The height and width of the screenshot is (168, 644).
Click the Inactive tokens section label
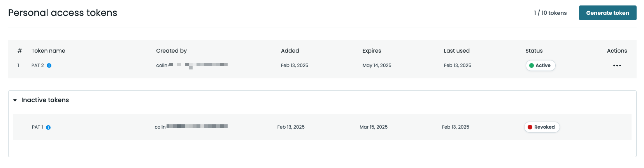point(45,100)
